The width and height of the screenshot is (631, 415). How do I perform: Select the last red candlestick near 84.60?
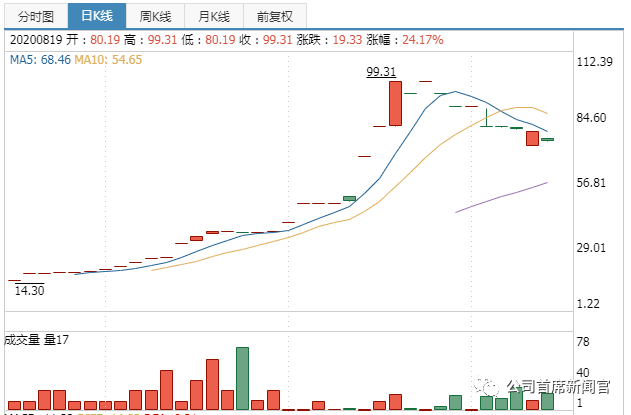(532, 138)
